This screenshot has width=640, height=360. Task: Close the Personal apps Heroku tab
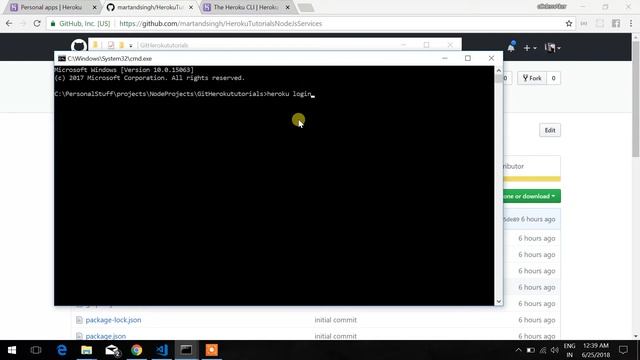94,7
